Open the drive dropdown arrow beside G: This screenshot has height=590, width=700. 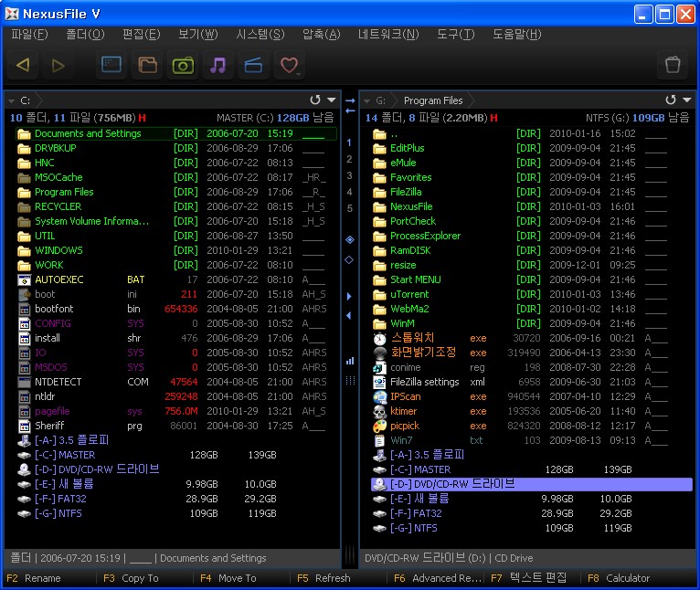[367, 100]
